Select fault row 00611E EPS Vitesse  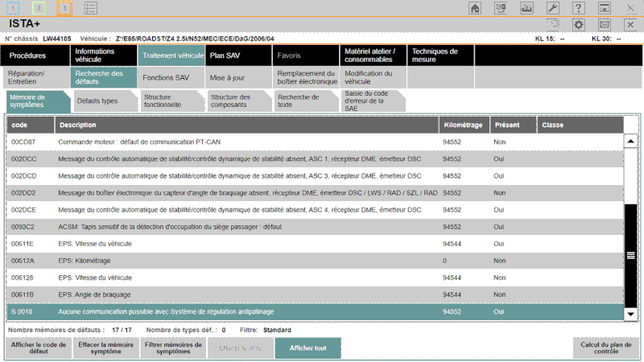(315, 244)
